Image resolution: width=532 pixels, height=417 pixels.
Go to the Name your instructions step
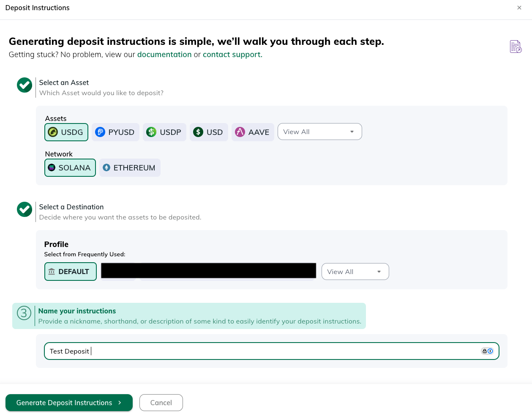click(77, 311)
